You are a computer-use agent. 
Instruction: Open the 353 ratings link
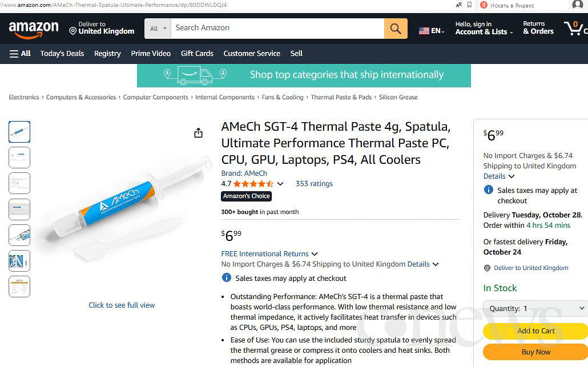[314, 184]
